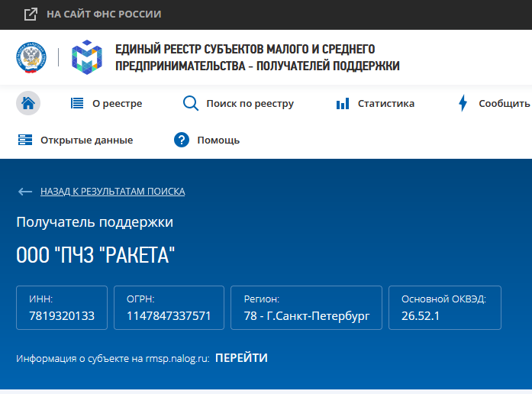This screenshot has width=532, height=394.
Task: Click the magnifier search icon
Action: pyautogui.click(x=191, y=103)
